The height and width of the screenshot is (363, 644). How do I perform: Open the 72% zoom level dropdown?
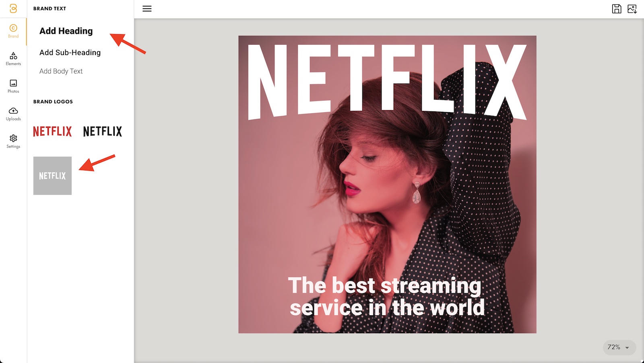619,347
